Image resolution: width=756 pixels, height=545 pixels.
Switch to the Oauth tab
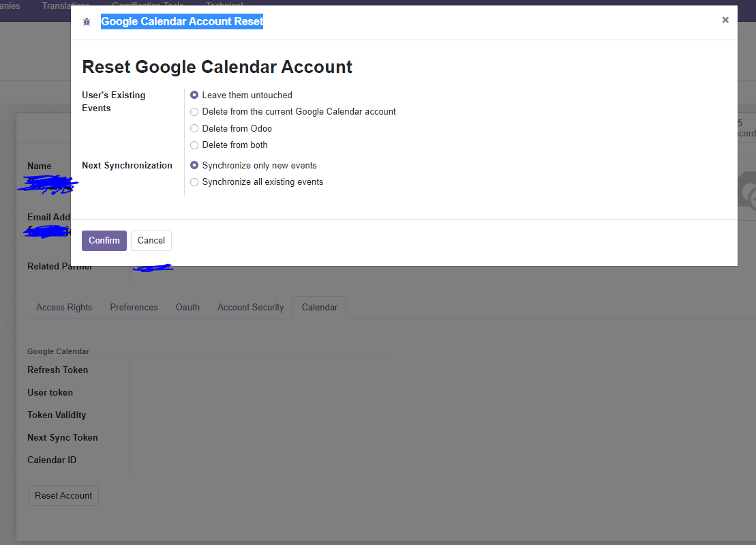[x=187, y=307]
